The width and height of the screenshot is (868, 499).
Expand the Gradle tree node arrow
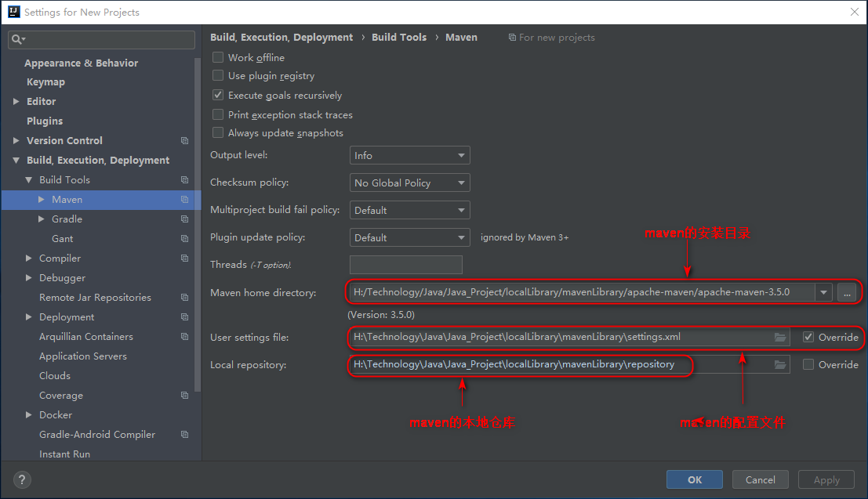[x=42, y=219]
